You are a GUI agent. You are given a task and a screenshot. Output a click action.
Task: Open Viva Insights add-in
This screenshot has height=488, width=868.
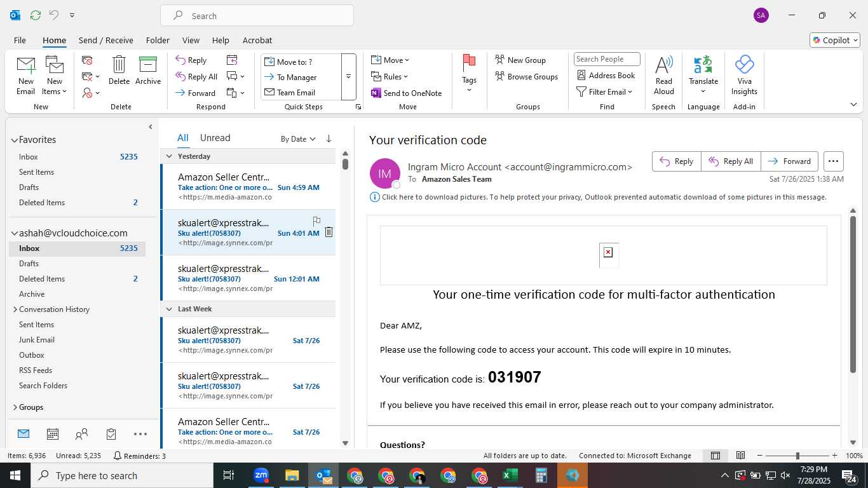click(x=744, y=75)
